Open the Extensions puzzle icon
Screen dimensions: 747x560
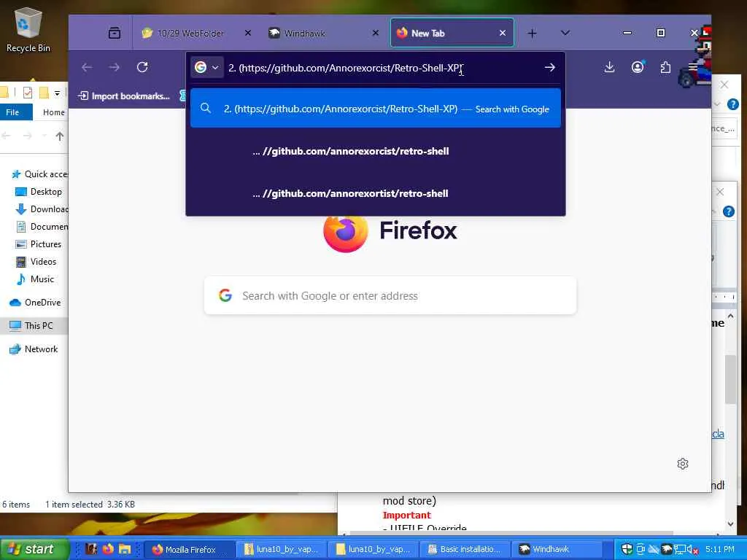(665, 67)
